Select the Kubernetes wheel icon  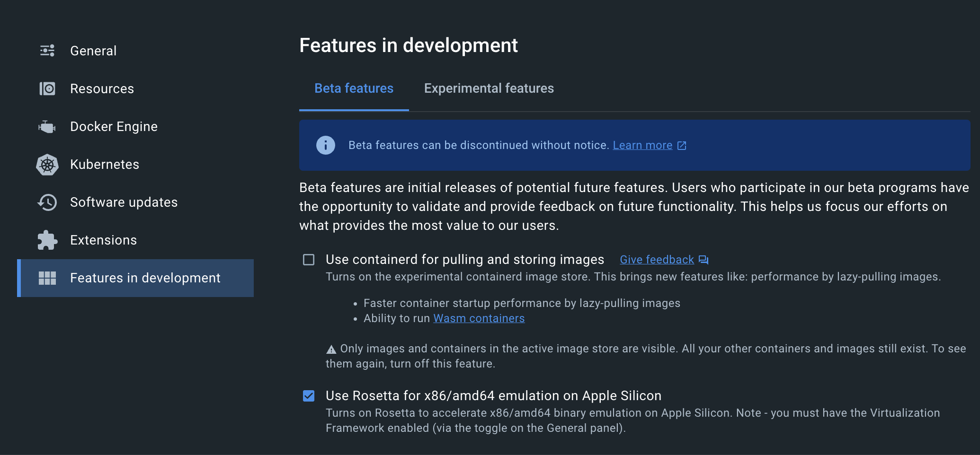pyautogui.click(x=47, y=164)
